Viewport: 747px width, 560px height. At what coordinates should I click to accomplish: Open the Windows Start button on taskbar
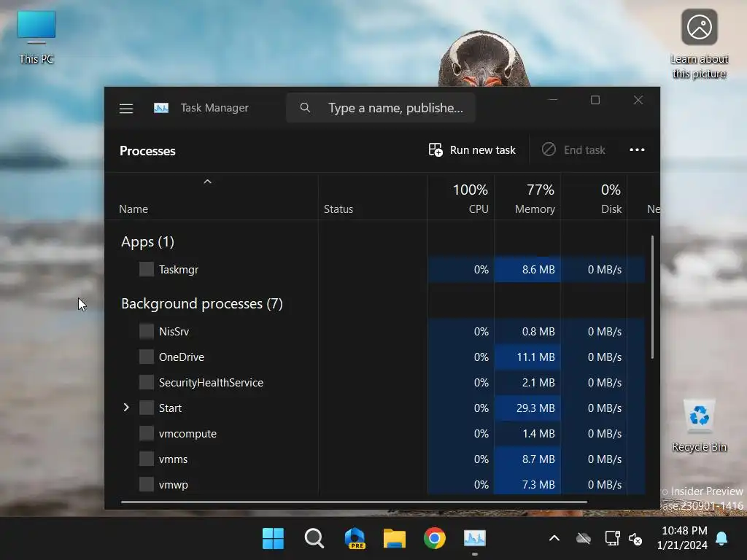coord(273,539)
